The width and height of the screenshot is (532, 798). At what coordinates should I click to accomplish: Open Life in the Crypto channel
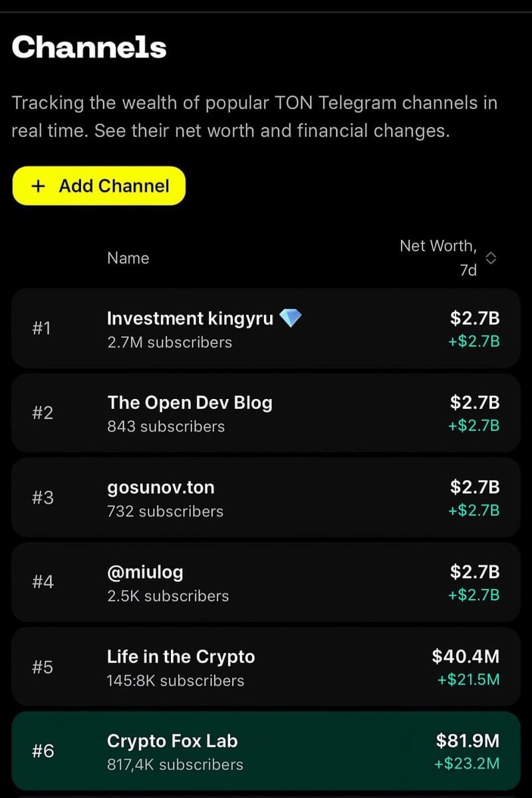(181, 657)
